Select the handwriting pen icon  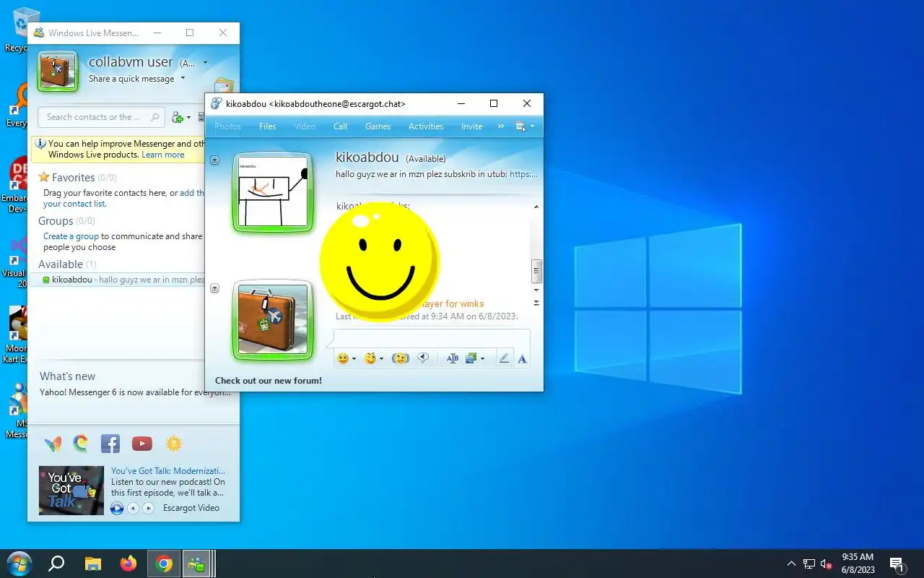point(504,358)
